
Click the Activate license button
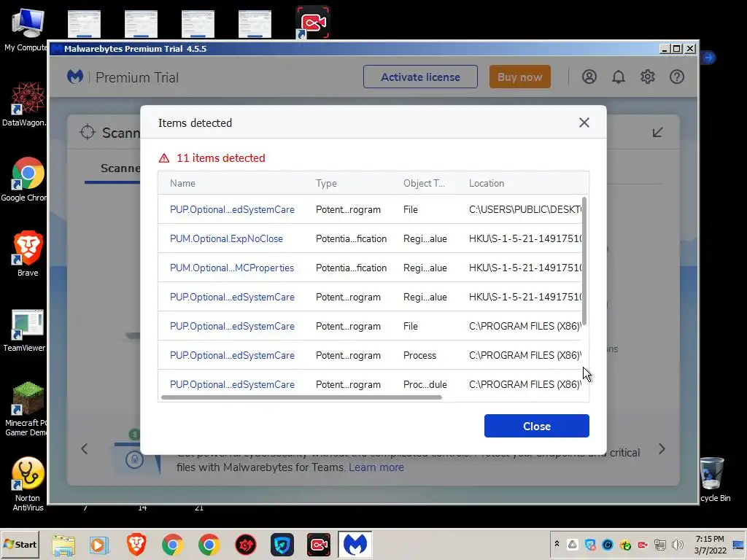420,77
